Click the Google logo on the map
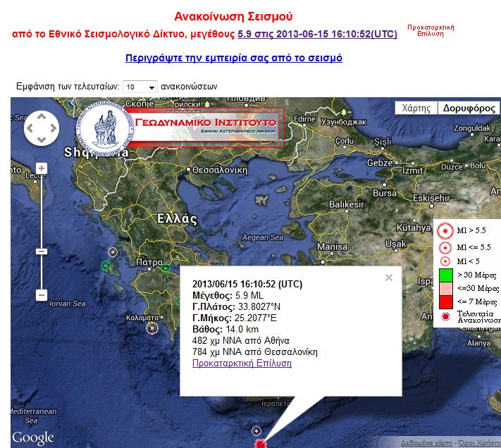The image size is (501, 448). [33, 438]
